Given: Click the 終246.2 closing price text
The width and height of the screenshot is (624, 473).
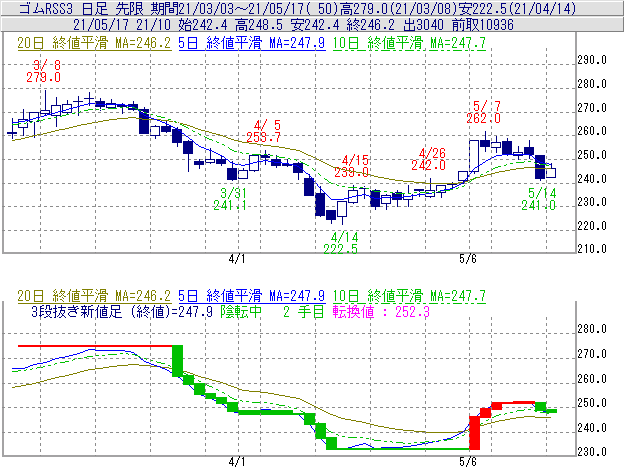Looking at the screenshot, I should (370, 25).
